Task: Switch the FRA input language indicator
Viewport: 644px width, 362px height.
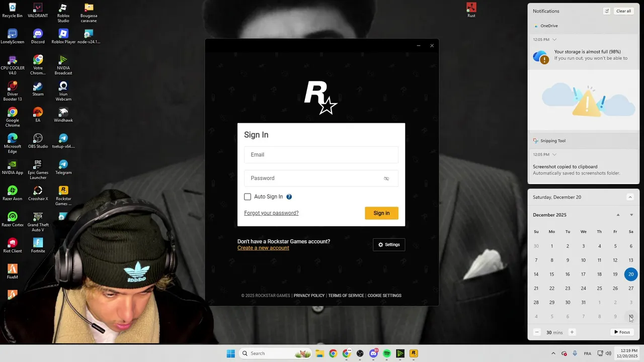Action: tap(588, 353)
